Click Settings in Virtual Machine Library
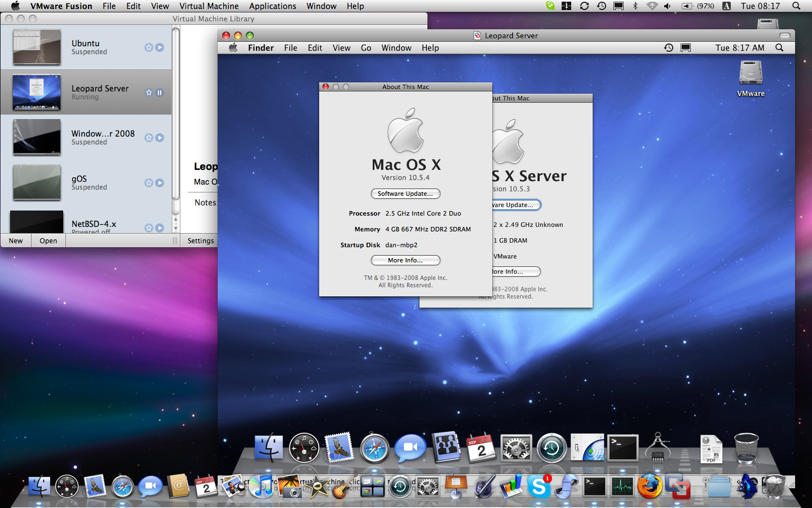 click(201, 240)
